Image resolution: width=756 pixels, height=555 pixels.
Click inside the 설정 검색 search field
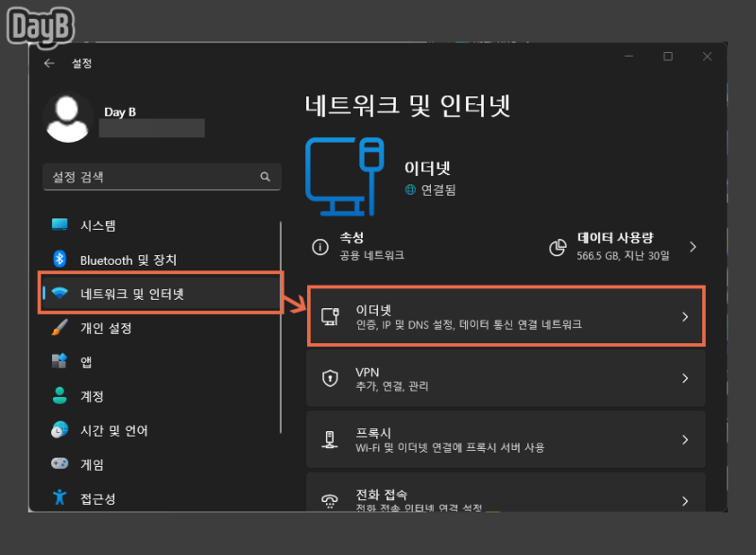tap(142, 177)
